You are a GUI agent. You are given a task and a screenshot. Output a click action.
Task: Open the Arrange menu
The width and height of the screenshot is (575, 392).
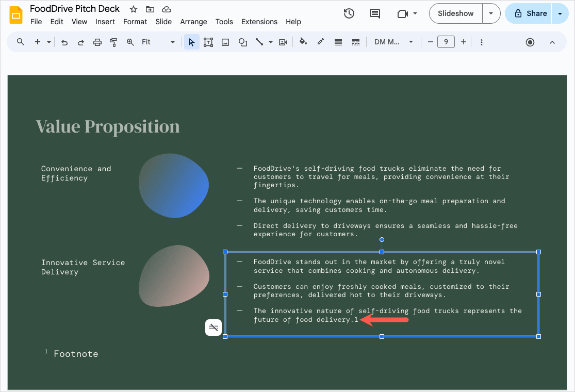click(193, 22)
